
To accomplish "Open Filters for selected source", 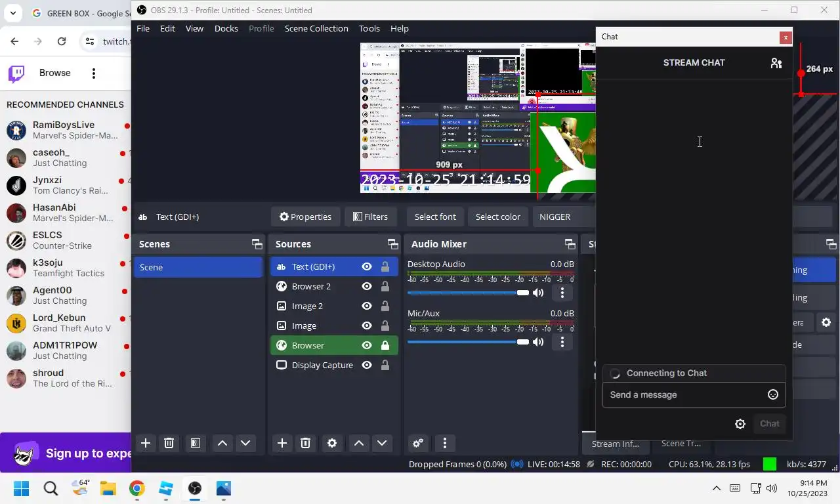I will coord(370,217).
